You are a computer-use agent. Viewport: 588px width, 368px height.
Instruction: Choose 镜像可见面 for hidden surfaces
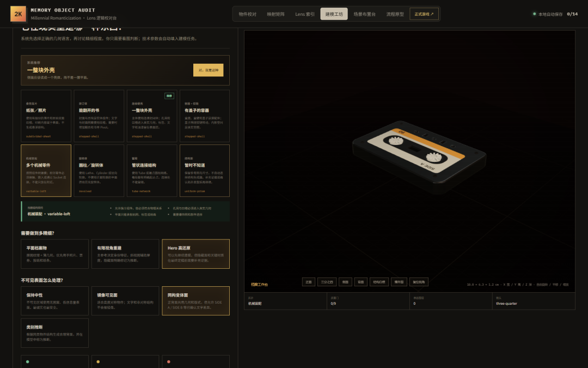tap(125, 301)
